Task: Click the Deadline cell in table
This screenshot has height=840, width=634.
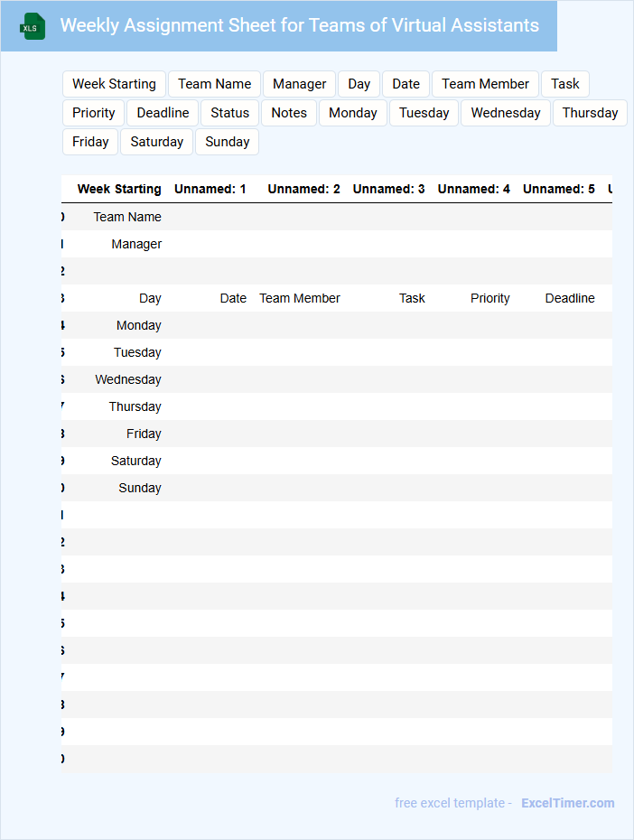Action: (570, 298)
